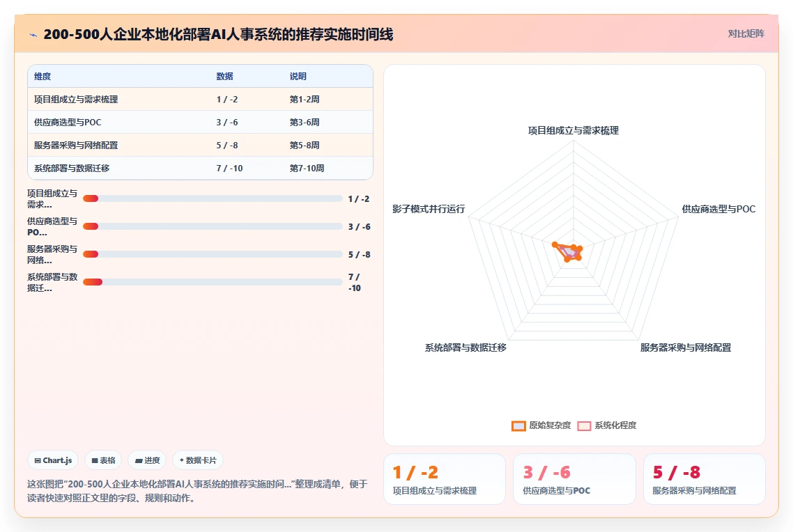Select table cell 服务器采购与网络配置
This screenshot has height=532, width=793.
tap(76, 146)
